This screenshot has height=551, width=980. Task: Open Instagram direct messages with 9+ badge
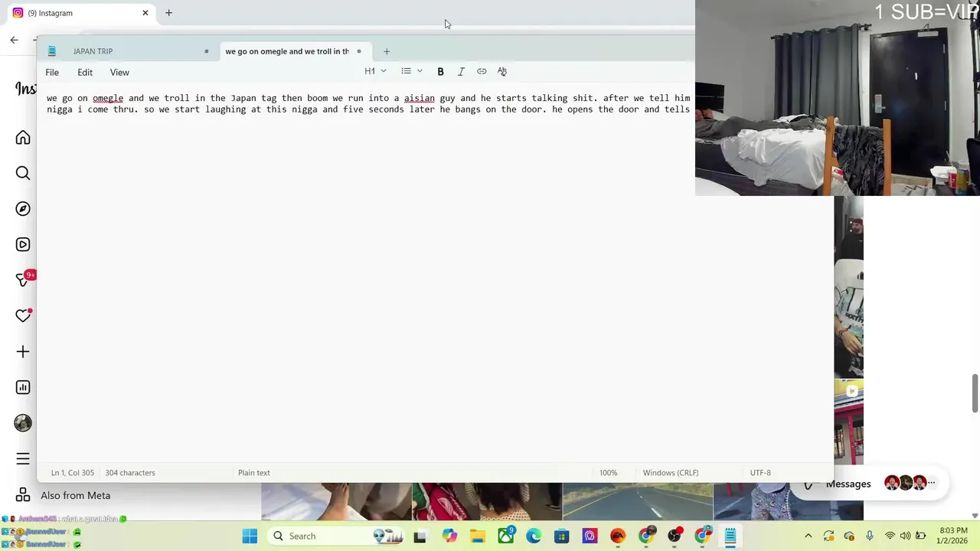pos(24,279)
